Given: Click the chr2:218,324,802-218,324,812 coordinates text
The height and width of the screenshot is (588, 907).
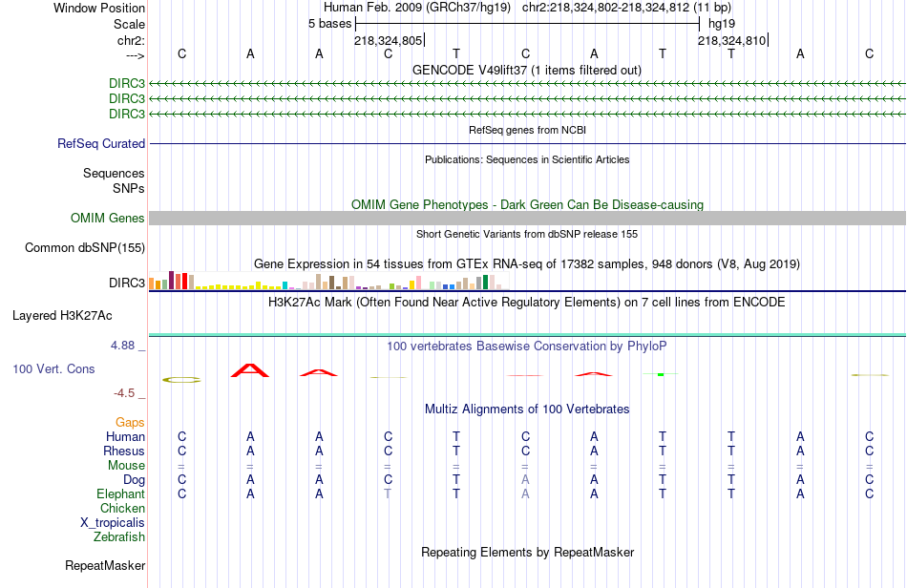Looking at the screenshot, I should (605, 8).
